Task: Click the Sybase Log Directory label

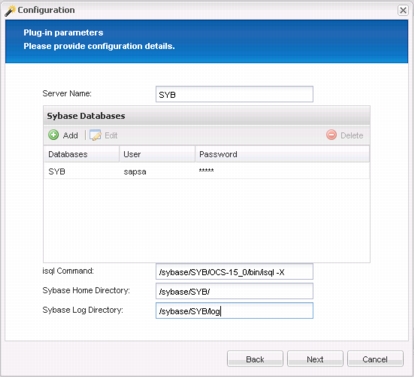Action: click(83, 310)
